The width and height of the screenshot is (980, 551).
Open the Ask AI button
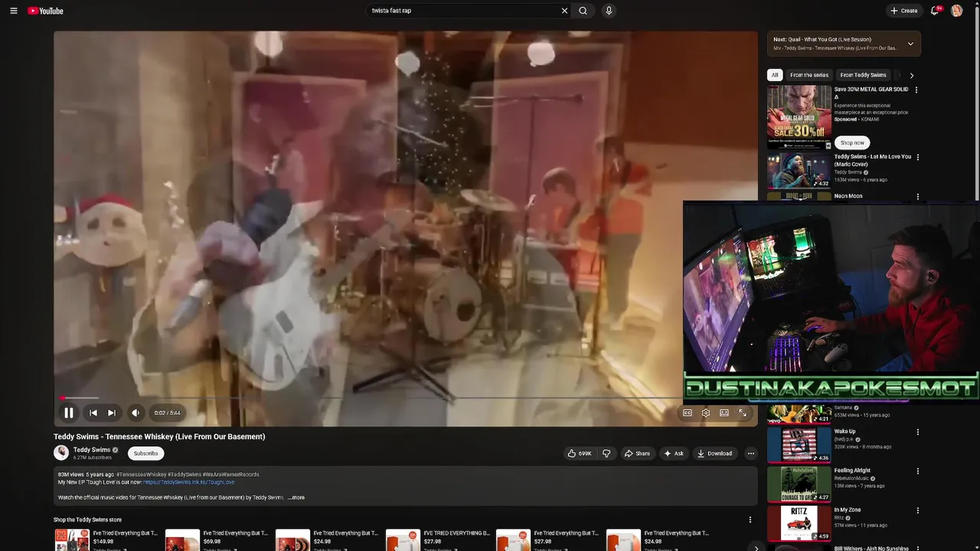pos(674,453)
